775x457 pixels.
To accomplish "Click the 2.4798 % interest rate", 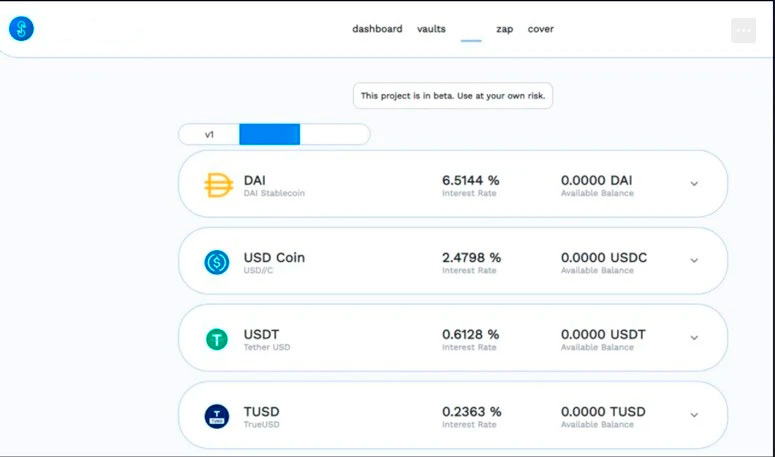I will 472,257.
